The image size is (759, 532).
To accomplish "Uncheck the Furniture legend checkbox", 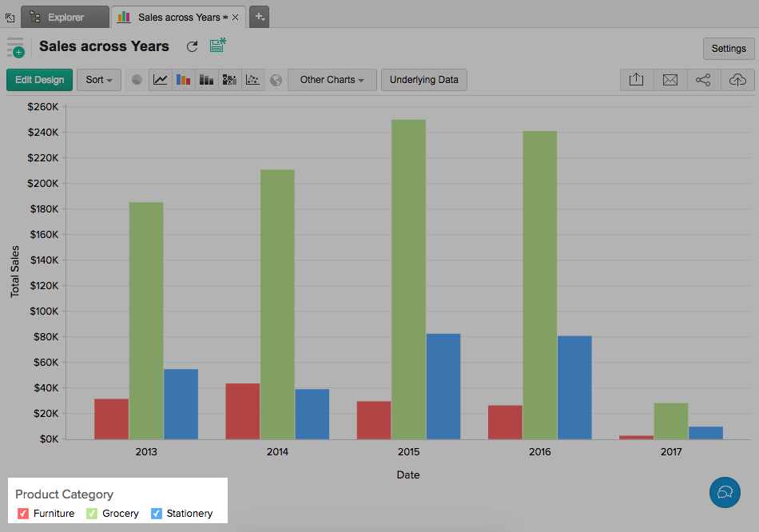I will pyautogui.click(x=23, y=514).
